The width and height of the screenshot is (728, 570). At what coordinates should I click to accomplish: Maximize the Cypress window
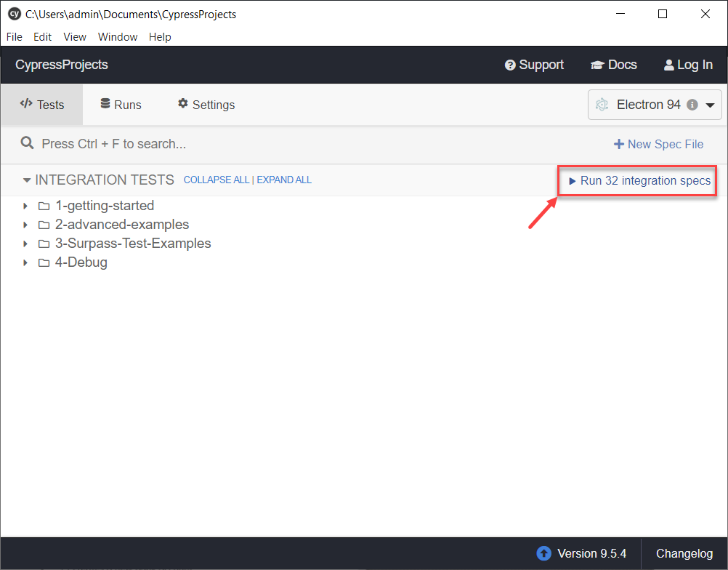click(663, 14)
